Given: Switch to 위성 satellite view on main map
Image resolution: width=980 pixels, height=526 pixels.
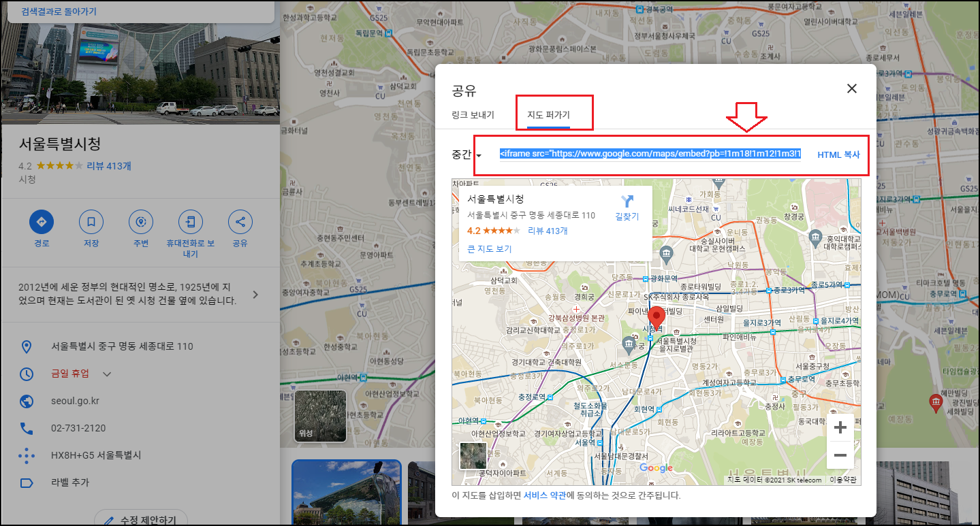Looking at the screenshot, I should tap(320, 415).
